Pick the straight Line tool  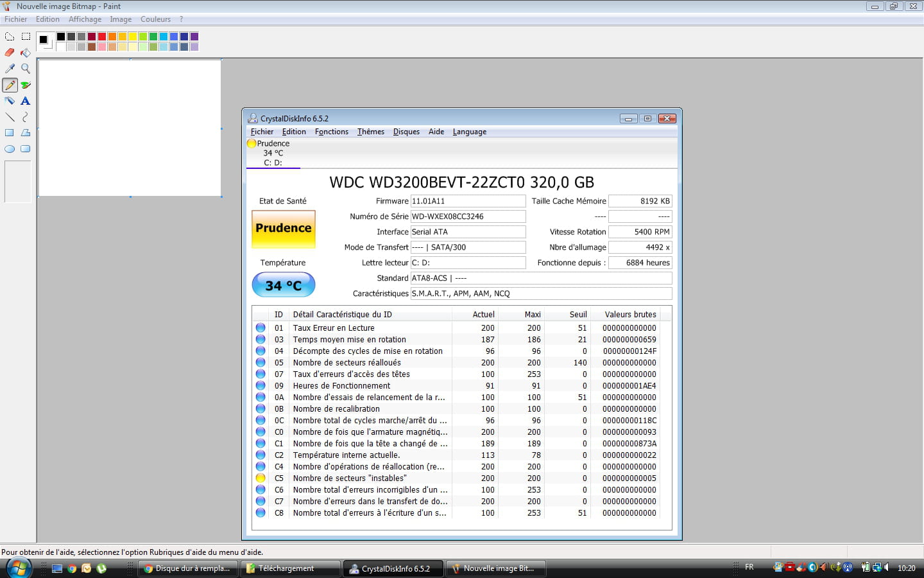click(x=10, y=117)
